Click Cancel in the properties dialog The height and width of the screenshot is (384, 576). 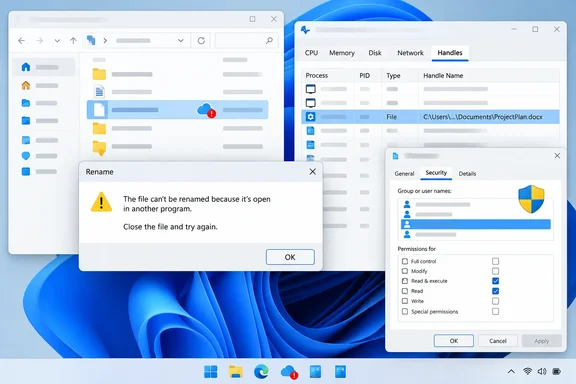point(498,341)
